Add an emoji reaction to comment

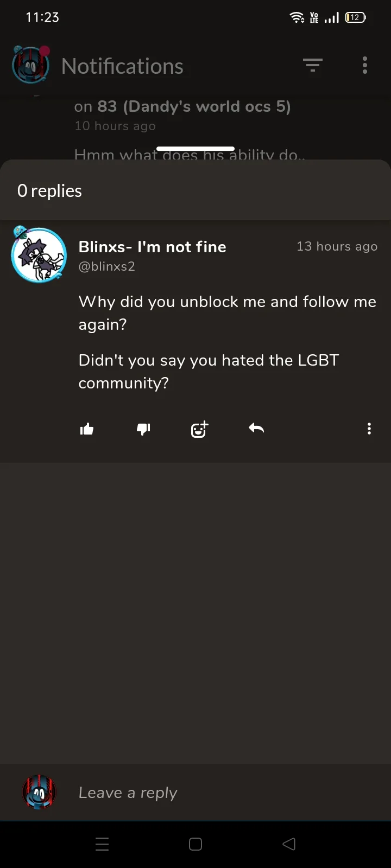(x=199, y=429)
